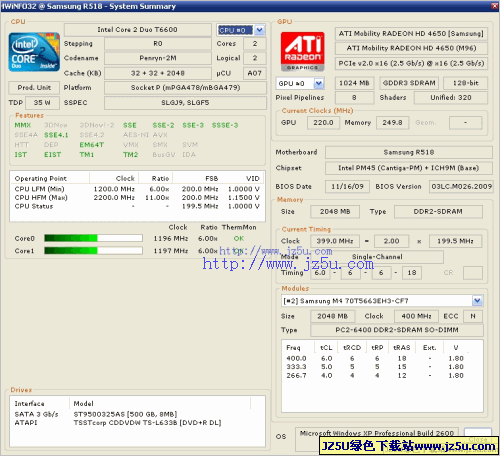The height and width of the screenshot is (456, 500).
Task: Close the System Summary window
Action: point(495,6)
